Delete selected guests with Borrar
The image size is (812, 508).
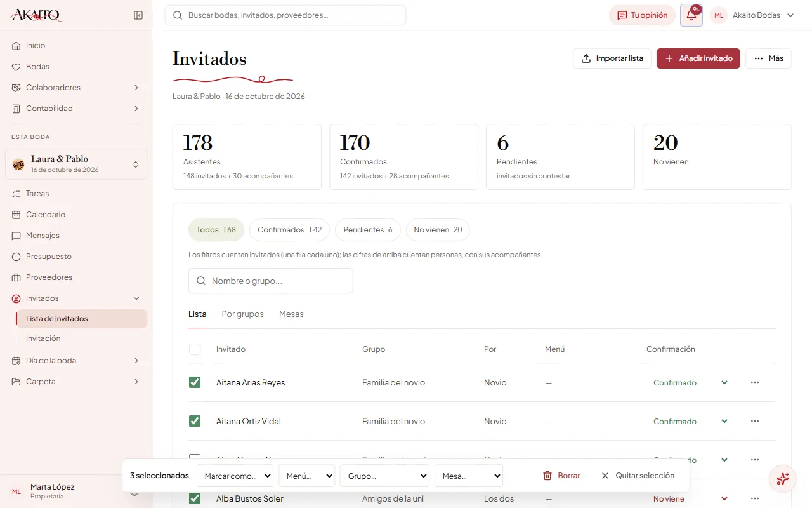coord(561,476)
